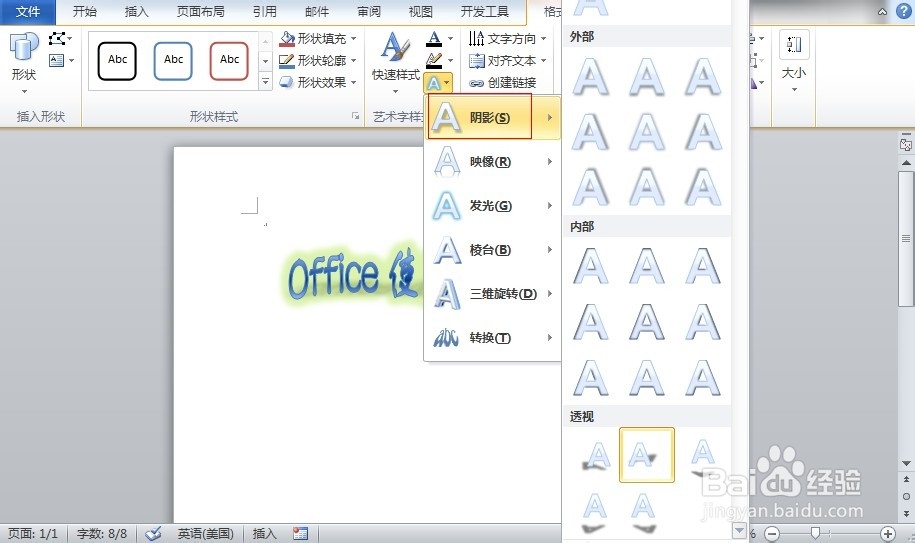Open the 发光(G) submenu
This screenshot has width=915, height=543.
coord(493,205)
